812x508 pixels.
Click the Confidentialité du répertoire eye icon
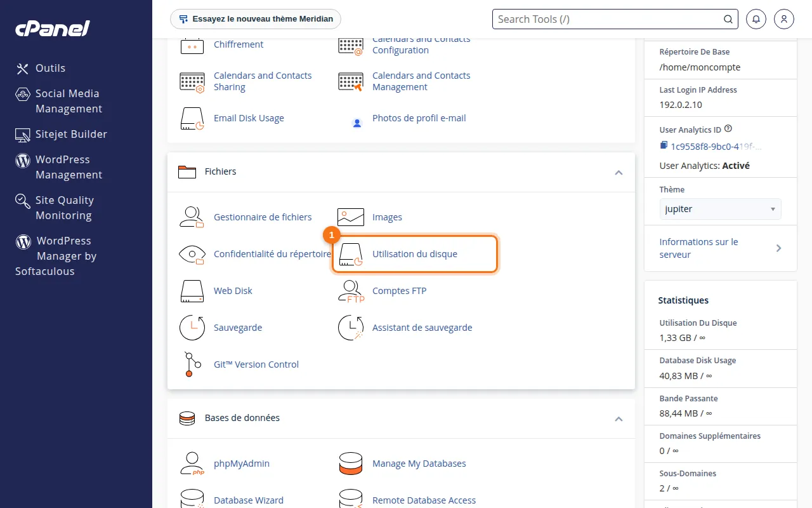coord(192,254)
